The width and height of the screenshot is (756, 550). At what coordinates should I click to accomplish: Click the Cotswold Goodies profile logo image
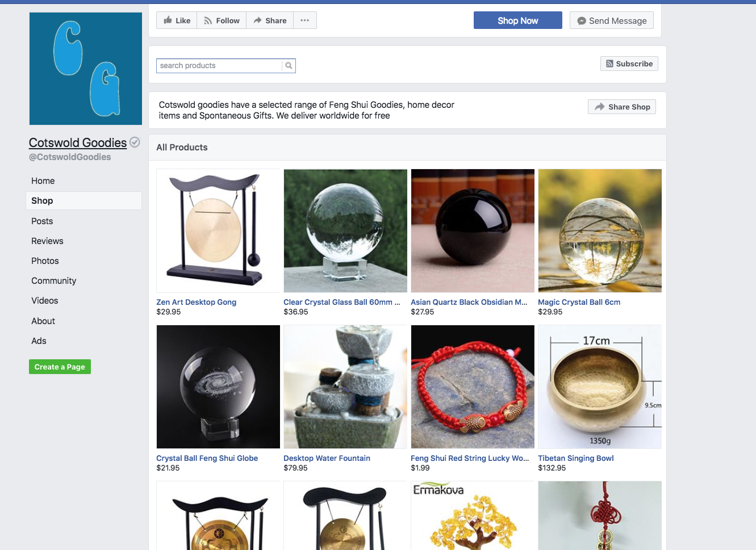[x=85, y=68]
